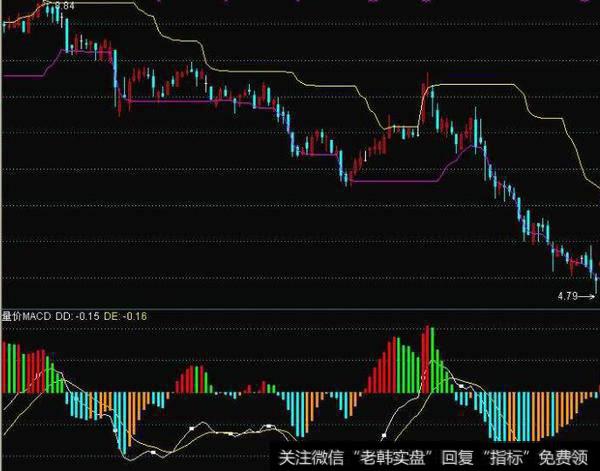Click the small red MACD hump in middle
600x471 pixels.
(x=190, y=380)
